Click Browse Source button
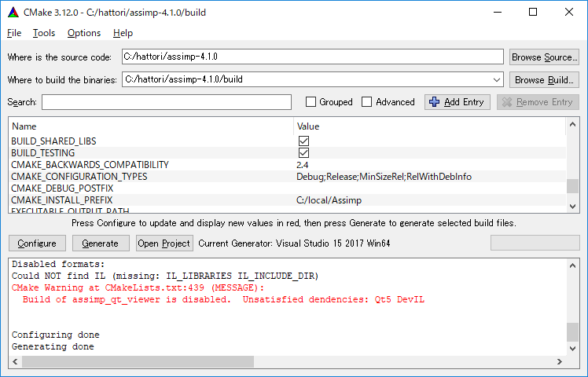The width and height of the screenshot is (588, 377). coord(544,57)
